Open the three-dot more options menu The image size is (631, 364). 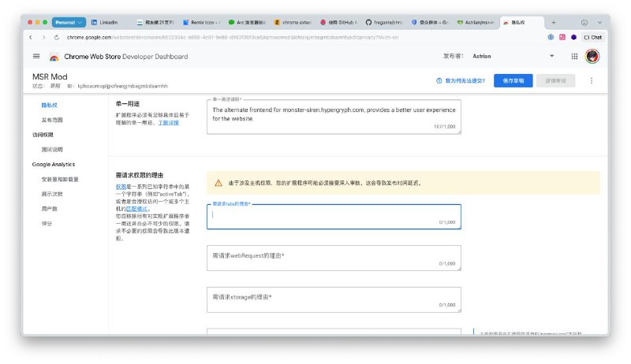591,80
